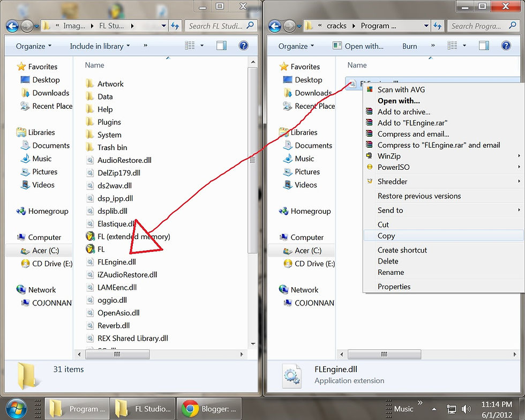This screenshot has width=525, height=420.
Task: Expand the Include in library dropdown
Action: [100, 46]
